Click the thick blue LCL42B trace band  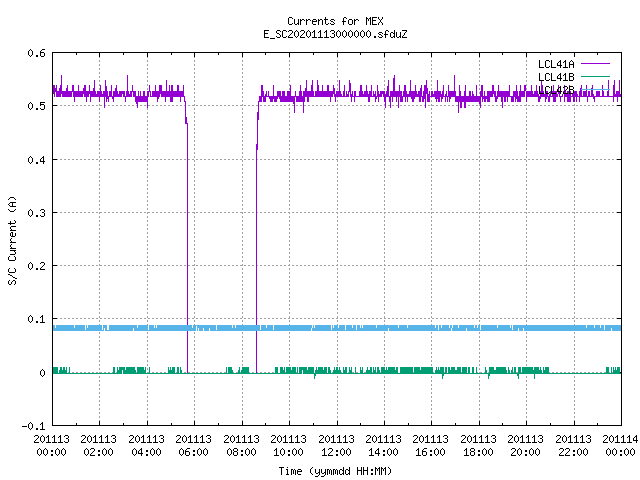tap(337, 328)
